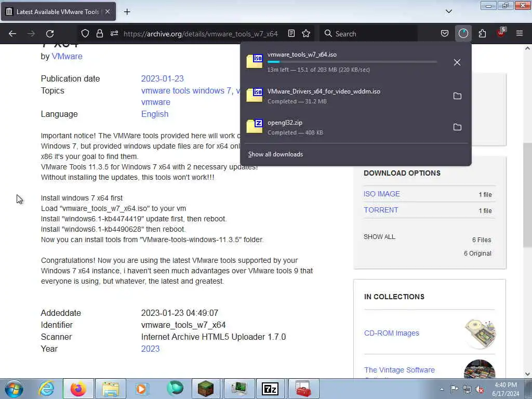Click the page vertical scrollbar thumb
This screenshot has width=532, height=399.
click(x=527, y=195)
